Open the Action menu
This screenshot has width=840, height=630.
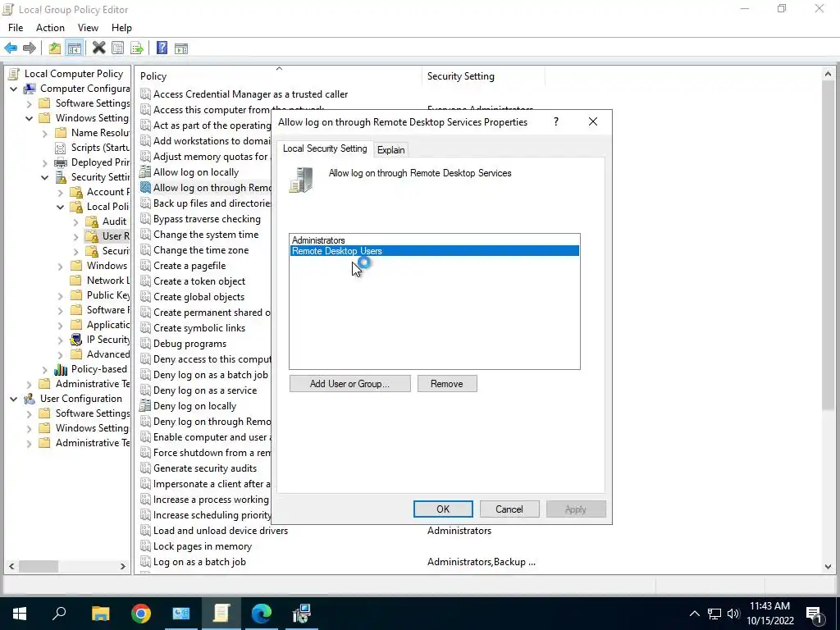50,28
